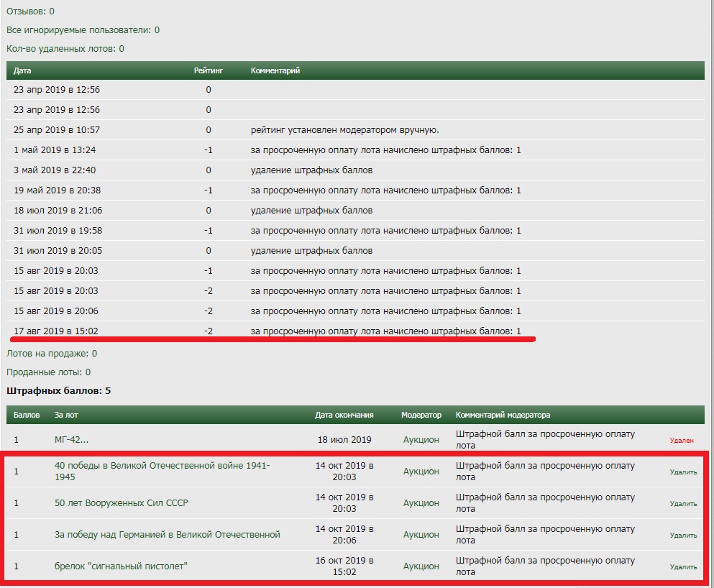Click Аукцион moderator for "50 лет Вооруженных Сил"
This screenshot has height=588, width=714.
point(421,503)
